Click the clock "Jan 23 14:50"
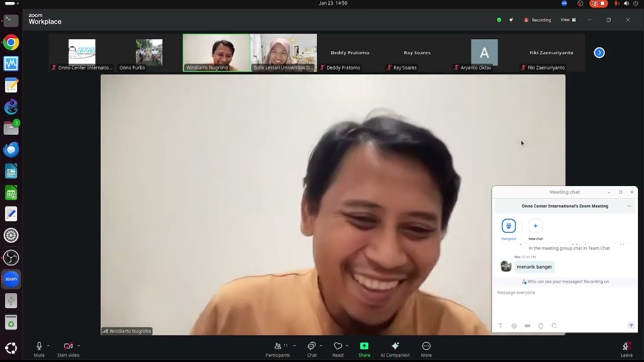 (x=333, y=3)
